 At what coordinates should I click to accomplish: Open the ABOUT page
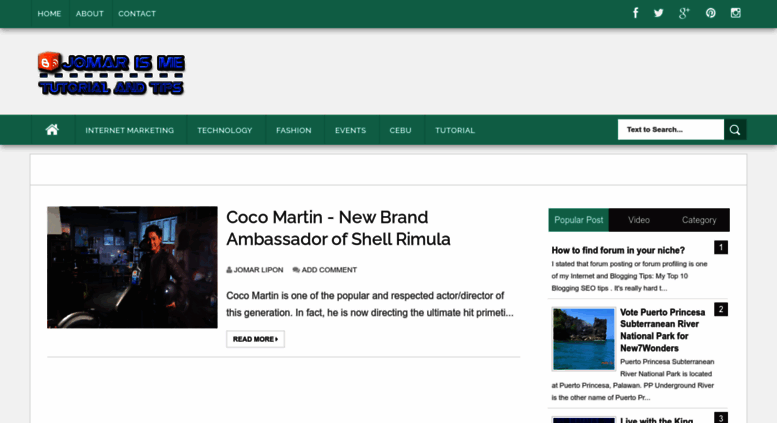coord(90,14)
